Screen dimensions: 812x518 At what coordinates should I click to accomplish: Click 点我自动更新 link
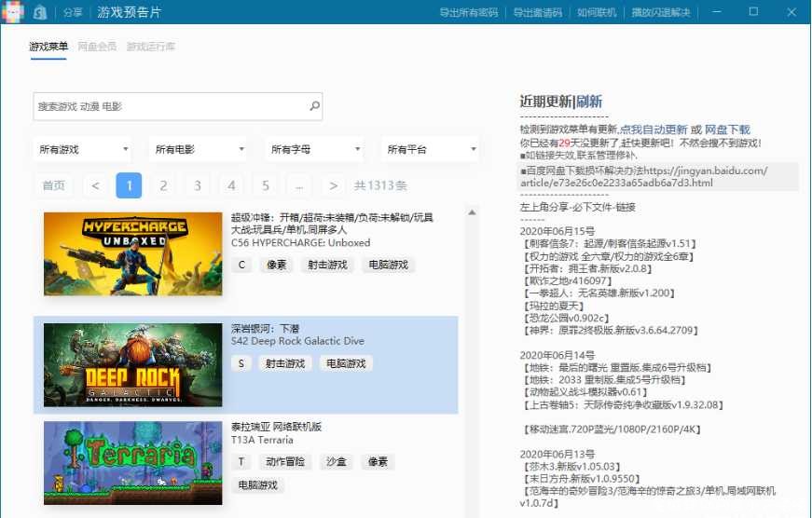pos(654,129)
